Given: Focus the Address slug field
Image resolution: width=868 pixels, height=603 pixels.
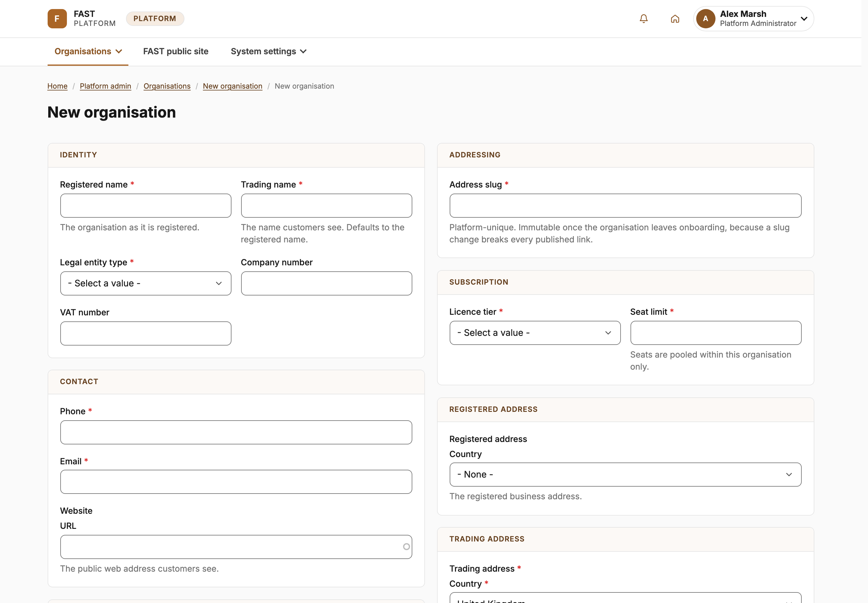Looking at the screenshot, I should pos(625,206).
